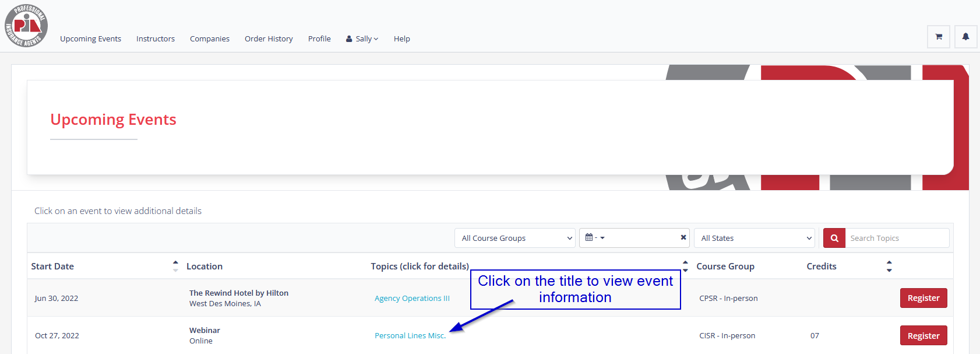The width and height of the screenshot is (980, 354).
Task: View Personal Lines Misc. event details
Action: [x=410, y=335]
